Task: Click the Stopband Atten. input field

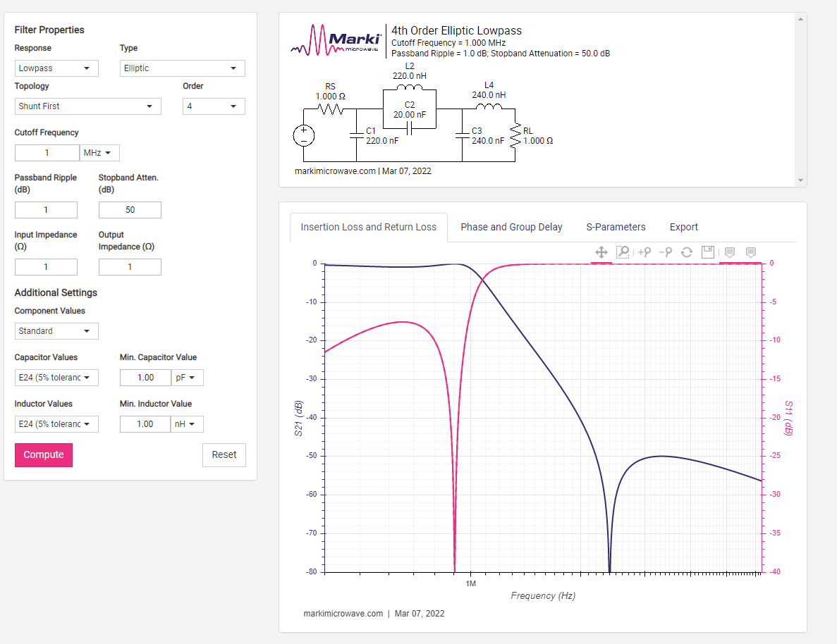Action: (x=130, y=210)
